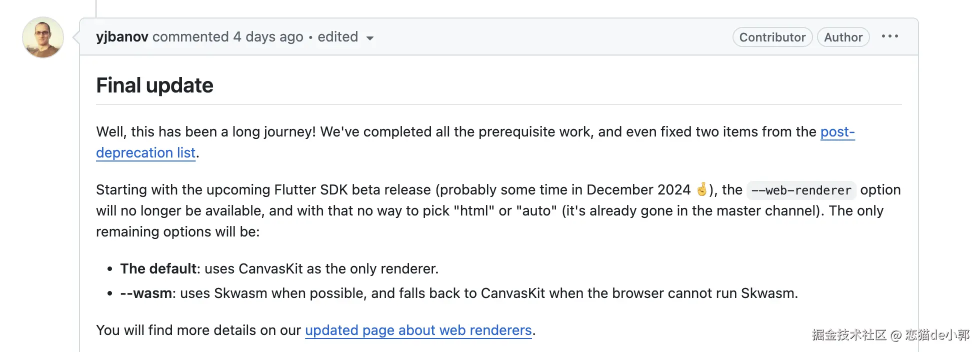
Task: Click the bold "The default" text
Action: 158,269
